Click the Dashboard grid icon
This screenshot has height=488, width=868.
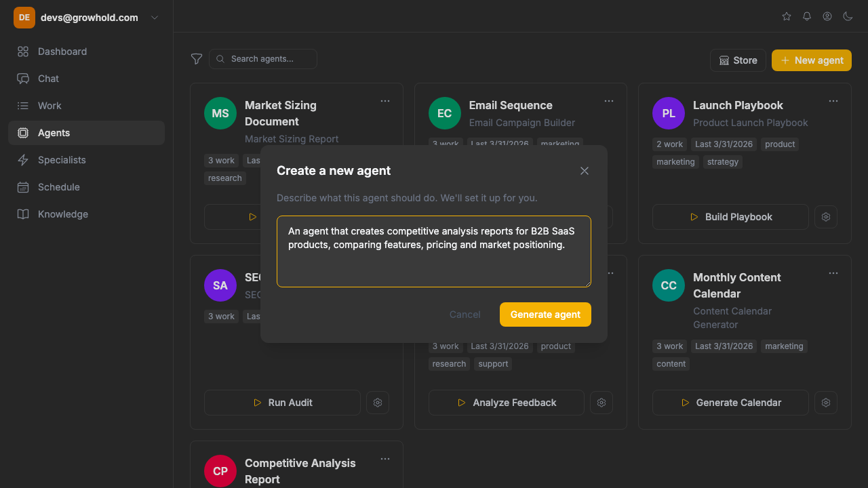[x=24, y=52]
